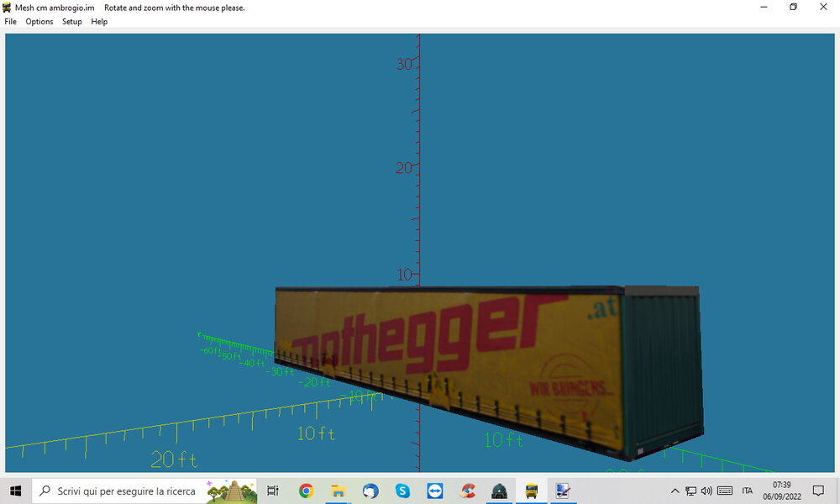Switch ITA input language indicator
The height and width of the screenshot is (504, 840).
point(748,491)
